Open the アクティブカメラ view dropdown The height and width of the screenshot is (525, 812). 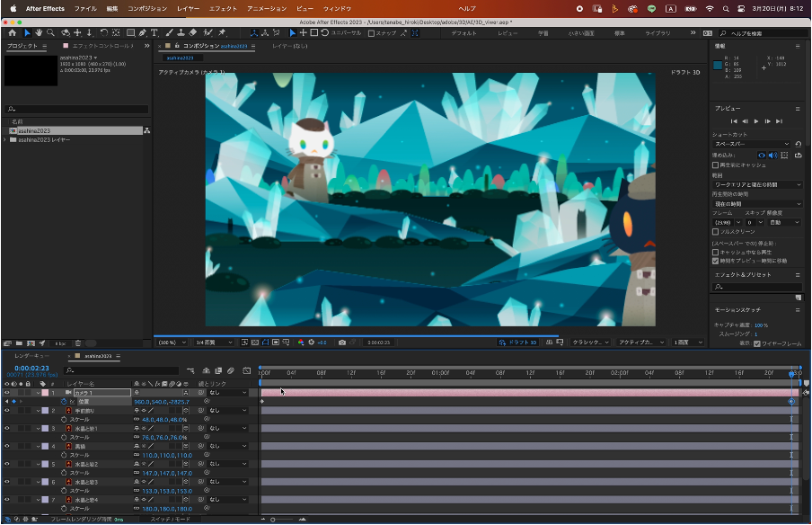pos(641,343)
